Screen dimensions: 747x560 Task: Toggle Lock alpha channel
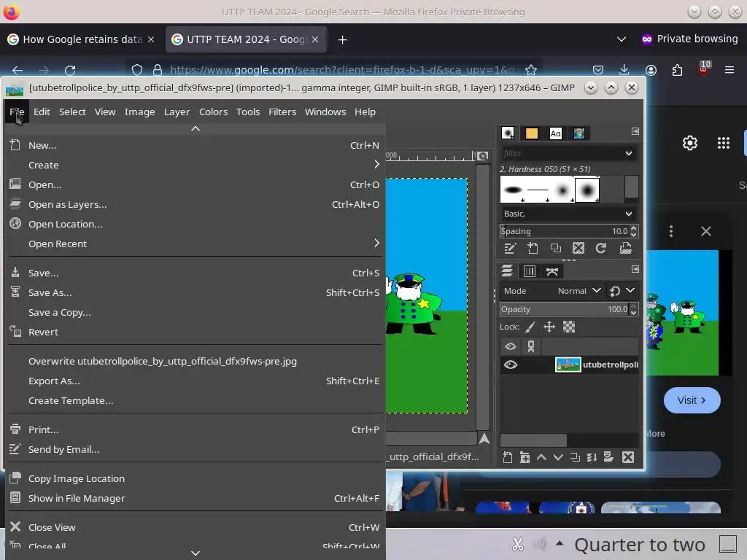coord(569,327)
